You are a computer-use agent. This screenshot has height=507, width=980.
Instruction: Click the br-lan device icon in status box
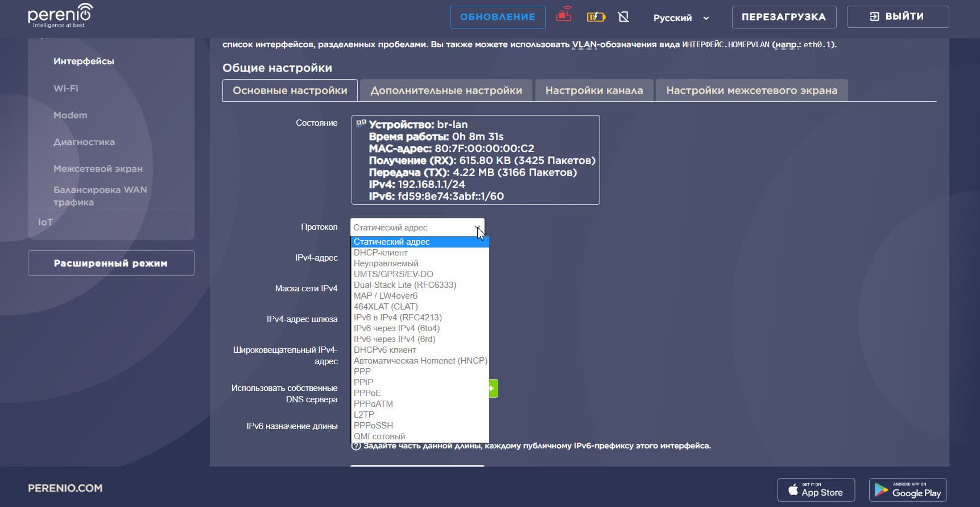361,123
